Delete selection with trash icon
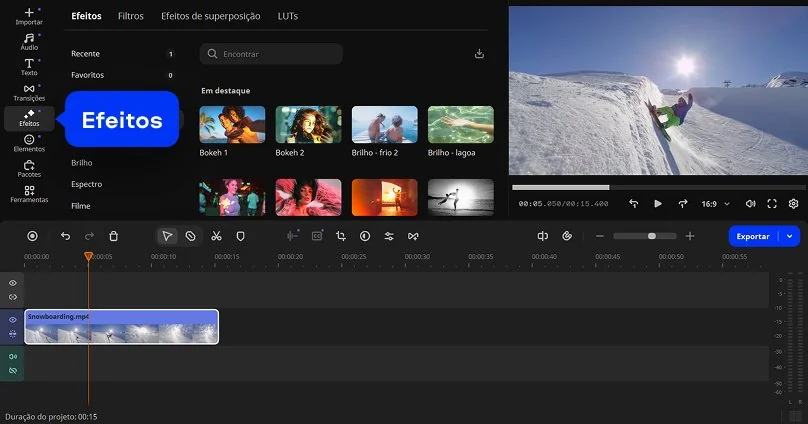The width and height of the screenshot is (808, 424). [114, 236]
